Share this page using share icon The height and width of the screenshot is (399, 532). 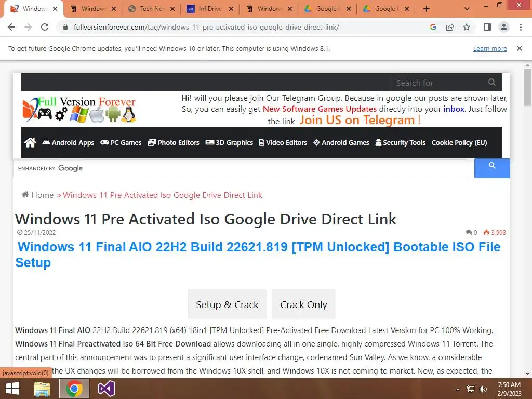(450, 27)
